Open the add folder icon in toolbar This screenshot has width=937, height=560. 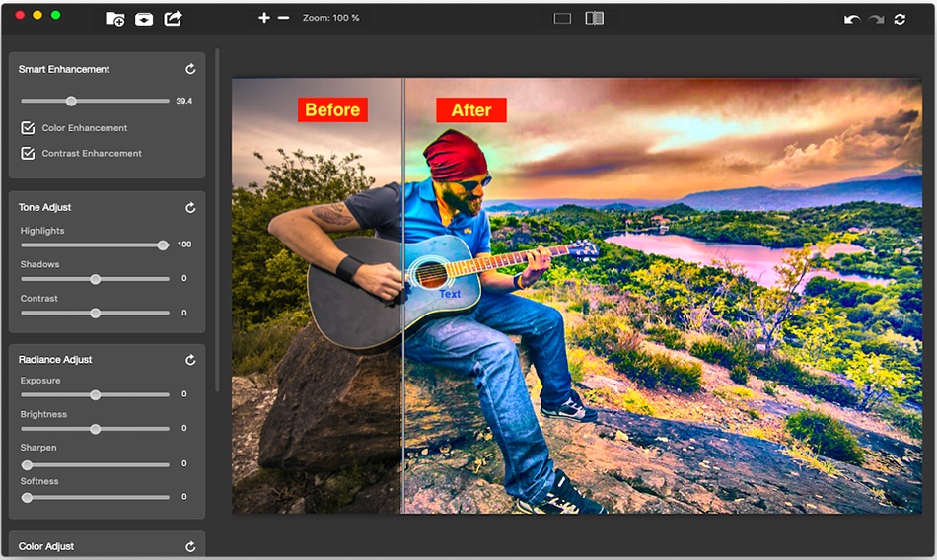click(114, 19)
